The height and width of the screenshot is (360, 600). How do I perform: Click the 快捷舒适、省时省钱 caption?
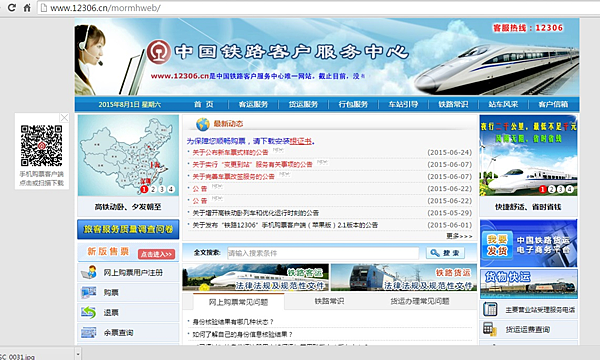click(x=528, y=207)
